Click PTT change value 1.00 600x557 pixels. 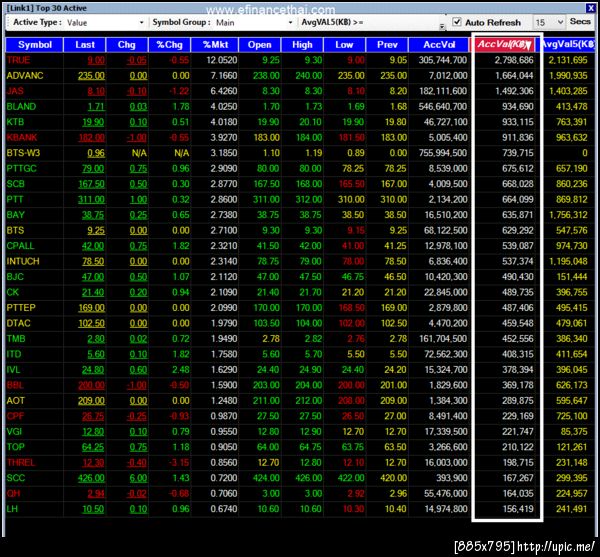139,200
